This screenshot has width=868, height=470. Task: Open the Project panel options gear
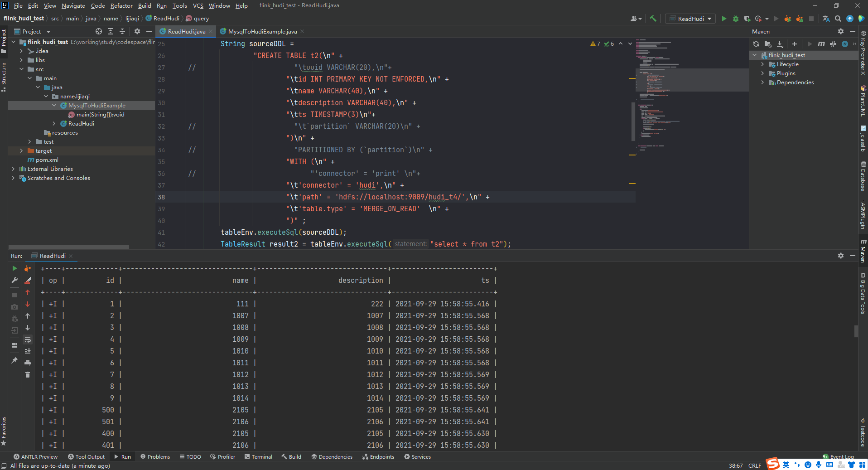137,31
